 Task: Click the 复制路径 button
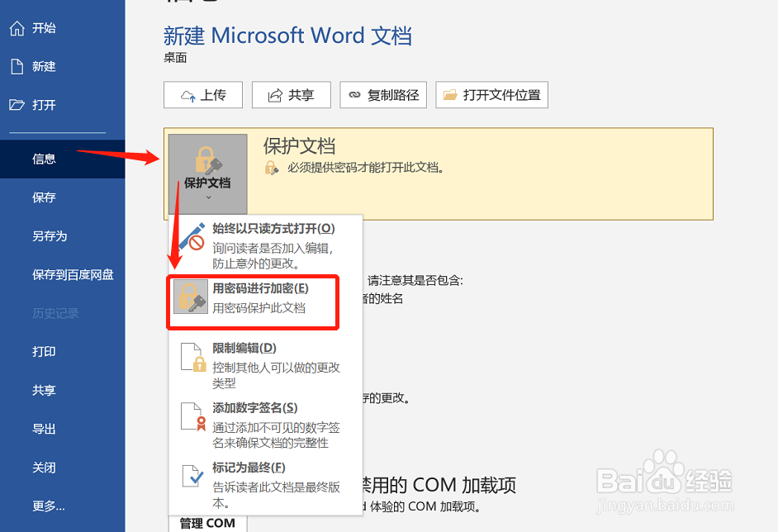point(383,95)
